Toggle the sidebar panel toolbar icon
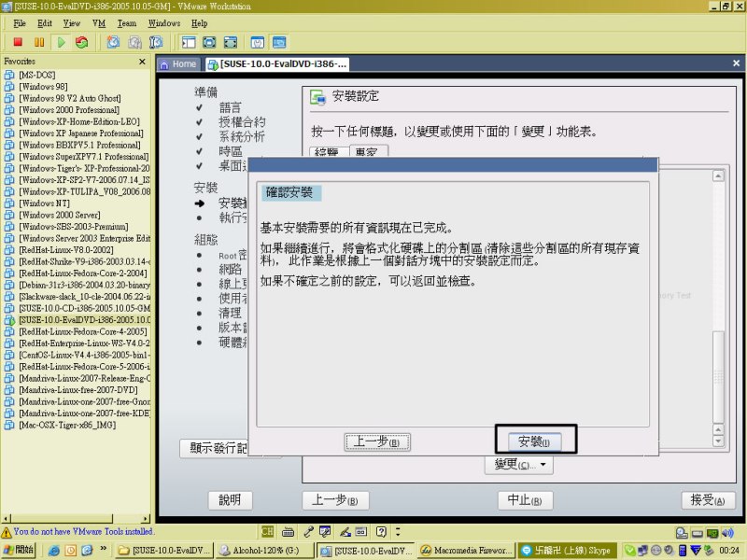The width and height of the screenshot is (747, 560). (x=189, y=42)
